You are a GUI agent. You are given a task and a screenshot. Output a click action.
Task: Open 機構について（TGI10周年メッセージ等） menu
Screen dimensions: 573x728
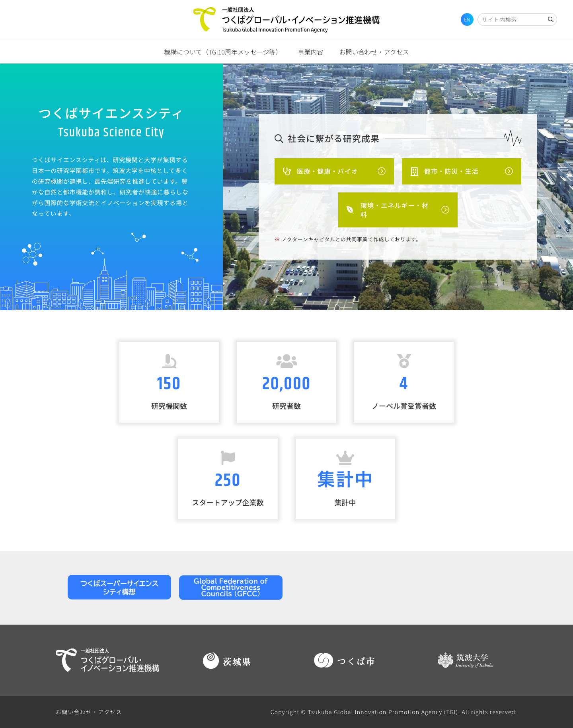click(x=223, y=52)
